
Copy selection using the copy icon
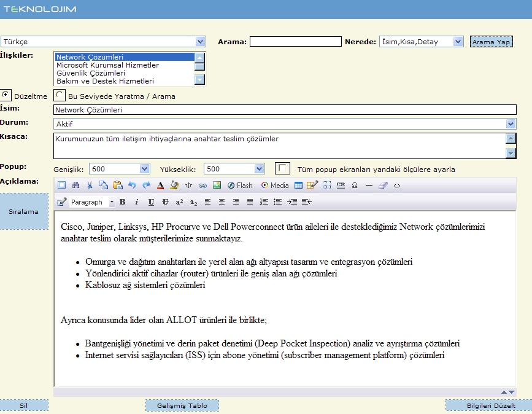pyautogui.click(x=104, y=185)
